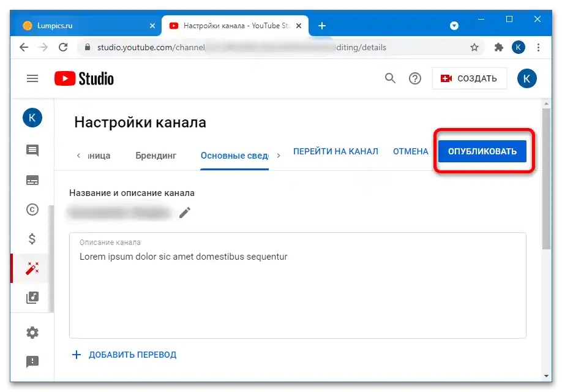Open Comments section in sidebar
This screenshot has height=392, width=562.
32,150
